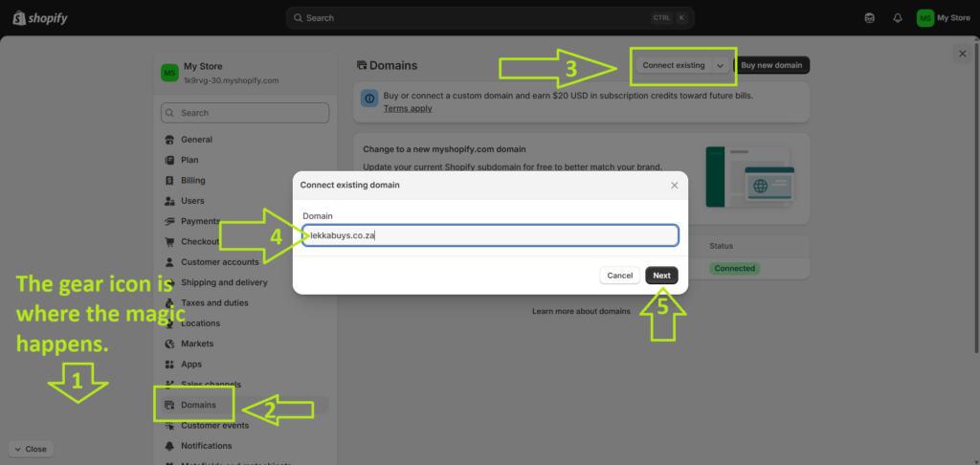The image size is (980, 465).
Task: Click the MS store avatar in top bar
Action: pos(924,17)
